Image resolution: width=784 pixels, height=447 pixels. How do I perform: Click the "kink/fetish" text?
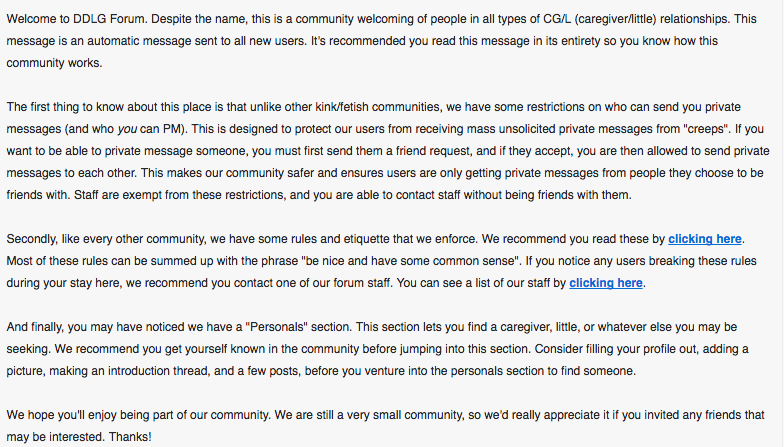[342, 107]
